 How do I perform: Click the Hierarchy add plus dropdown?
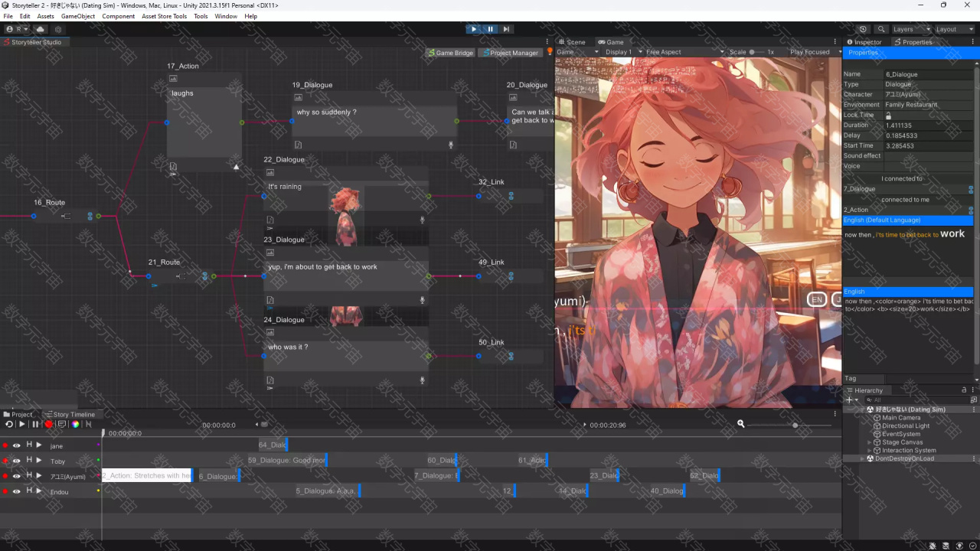(x=851, y=399)
